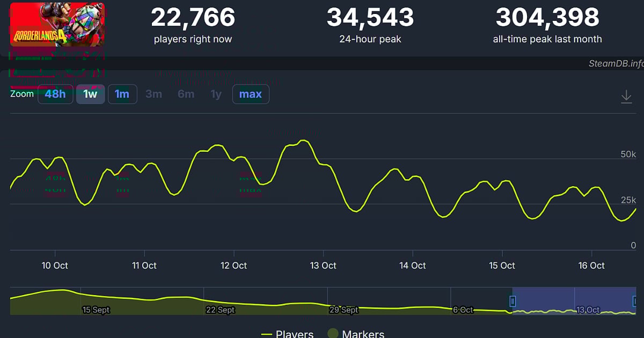This screenshot has height=338, width=644.
Task: Click the 13 Oct axis label on chart
Action: (323, 266)
